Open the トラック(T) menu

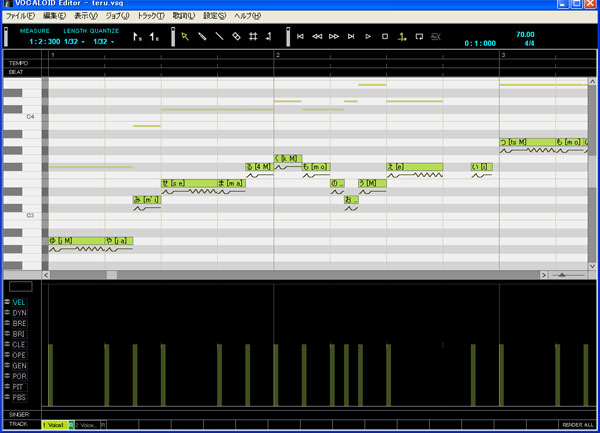click(x=151, y=16)
